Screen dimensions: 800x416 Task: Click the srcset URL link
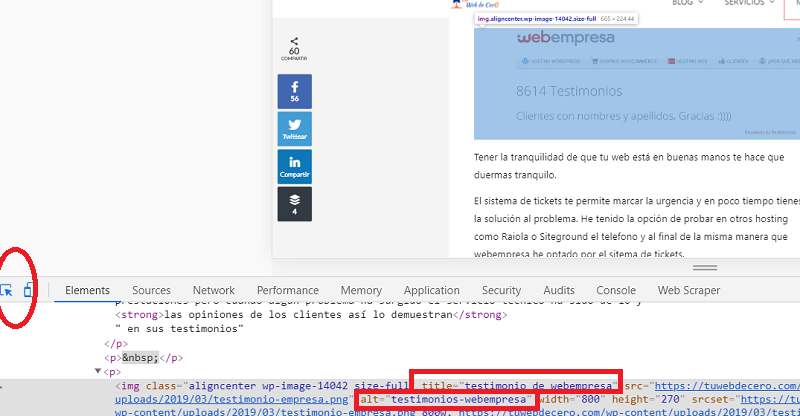click(x=770, y=399)
